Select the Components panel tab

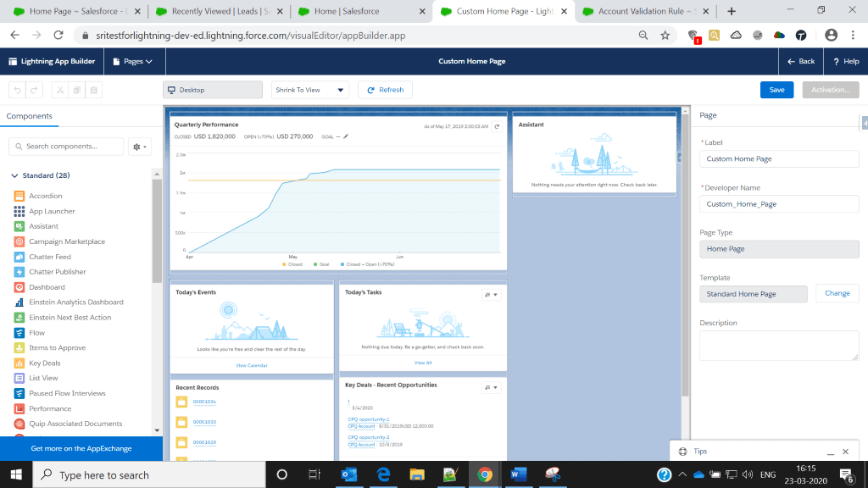pos(30,116)
